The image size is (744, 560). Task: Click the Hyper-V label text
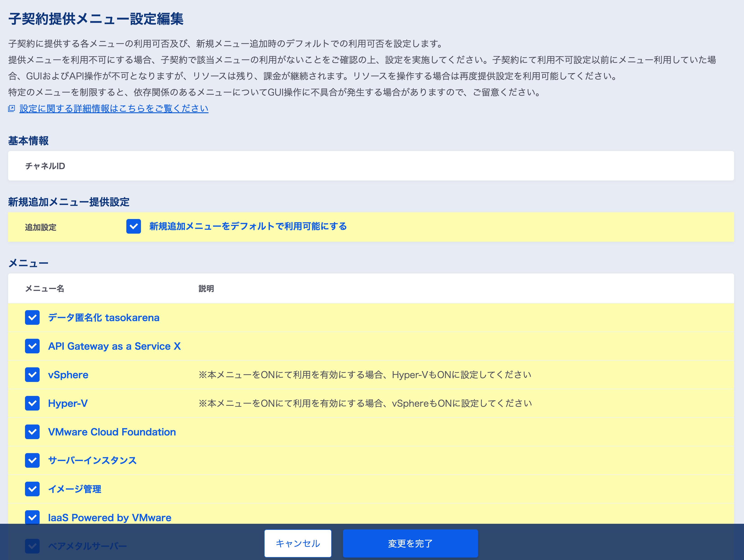68,403
